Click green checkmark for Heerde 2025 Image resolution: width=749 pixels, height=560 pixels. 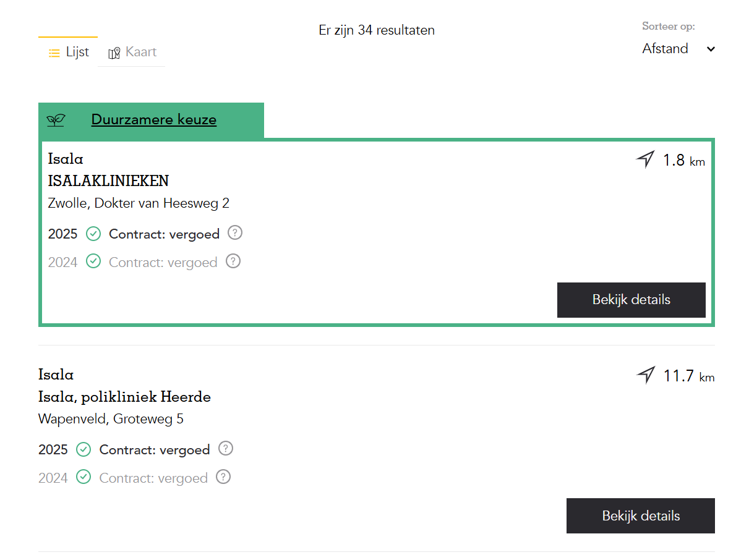[x=83, y=449]
